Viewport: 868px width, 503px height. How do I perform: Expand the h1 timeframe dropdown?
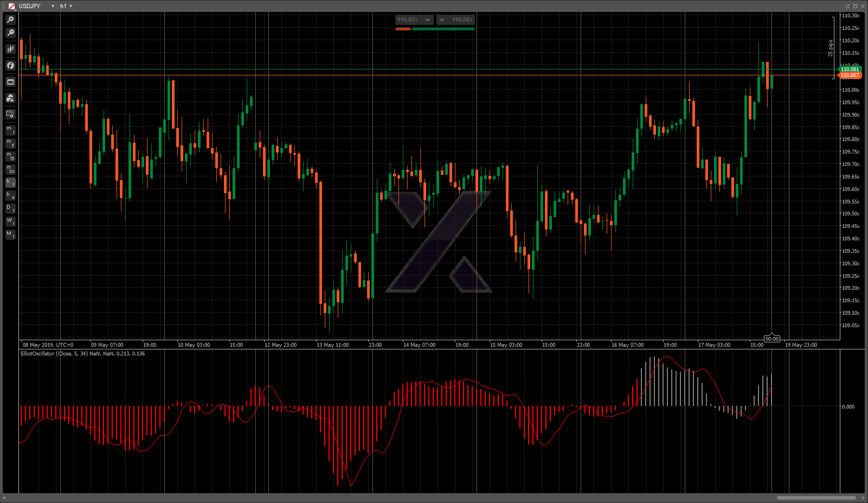(71, 6)
